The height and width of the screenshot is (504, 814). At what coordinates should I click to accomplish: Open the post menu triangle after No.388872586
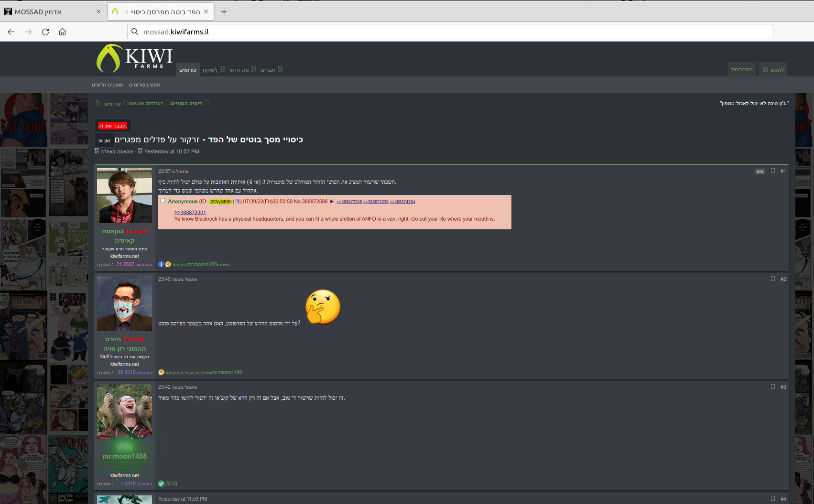pyautogui.click(x=332, y=202)
